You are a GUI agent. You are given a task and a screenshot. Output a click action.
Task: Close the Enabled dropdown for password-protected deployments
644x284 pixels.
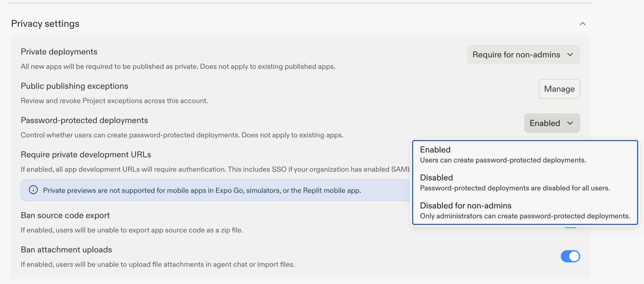(x=552, y=123)
